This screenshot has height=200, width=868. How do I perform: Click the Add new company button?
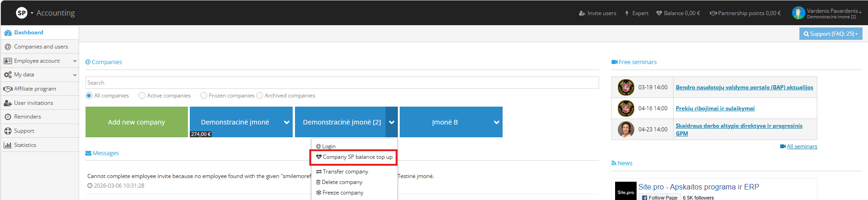(136, 122)
